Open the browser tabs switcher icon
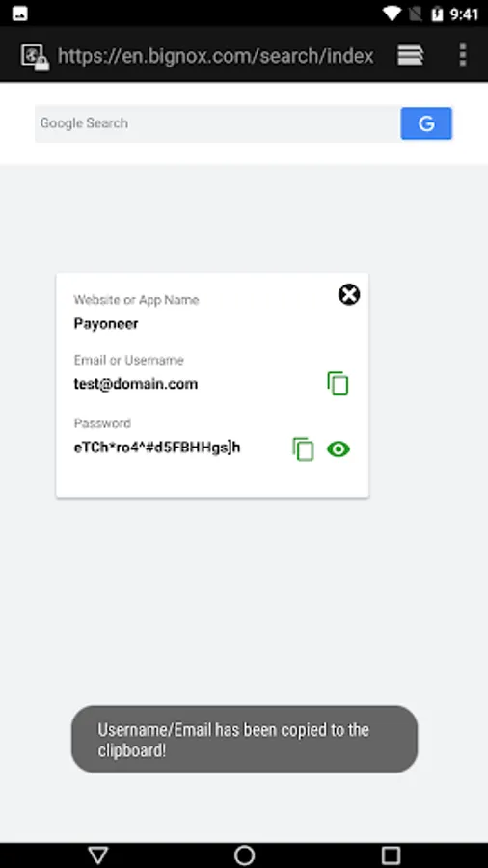The height and width of the screenshot is (868, 488). click(411, 55)
